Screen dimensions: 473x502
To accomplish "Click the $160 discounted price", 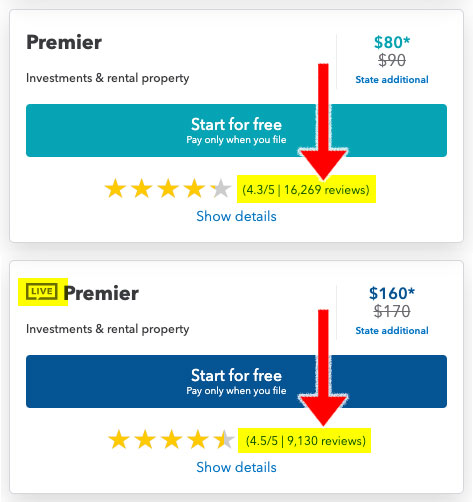I will point(392,293).
